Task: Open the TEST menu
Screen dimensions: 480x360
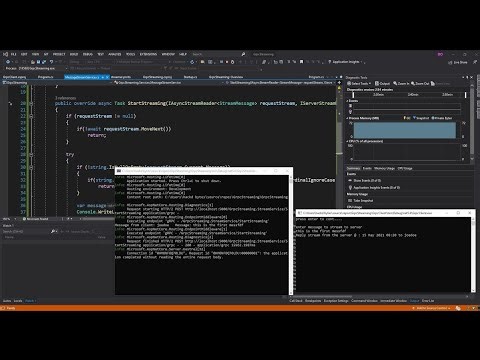Action: tap(100, 54)
